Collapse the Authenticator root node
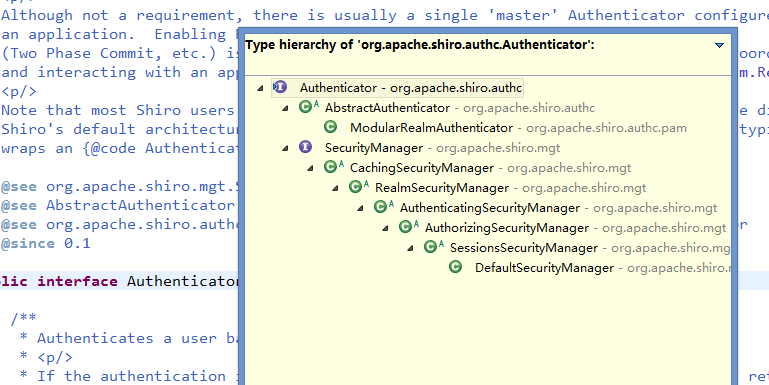 pyautogui.click(x=260, y=88)
